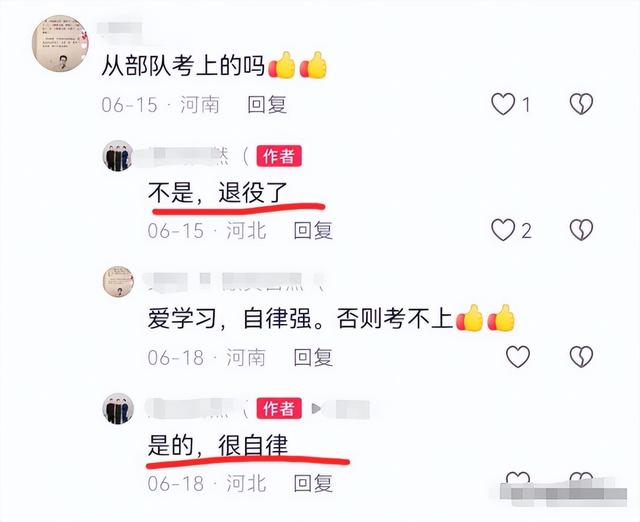
Task: Like the author's reply 不是，退役了
Action: point(503,230)
